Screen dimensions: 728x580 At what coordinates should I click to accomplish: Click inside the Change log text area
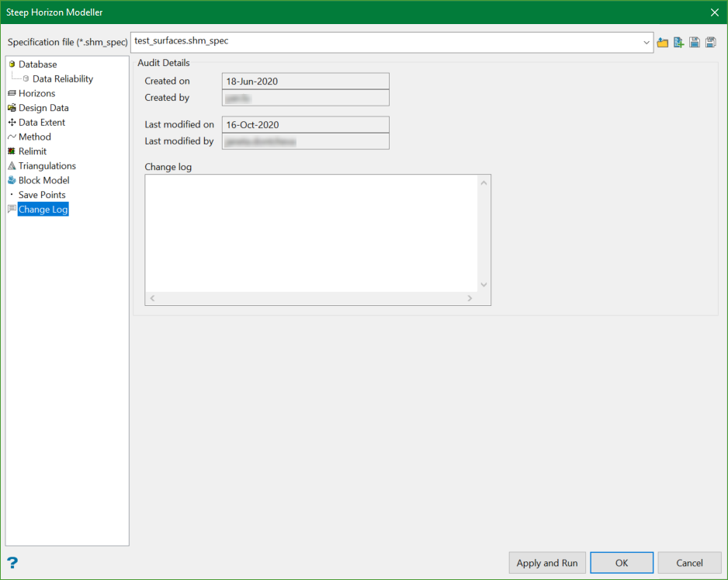coord(310,233)
